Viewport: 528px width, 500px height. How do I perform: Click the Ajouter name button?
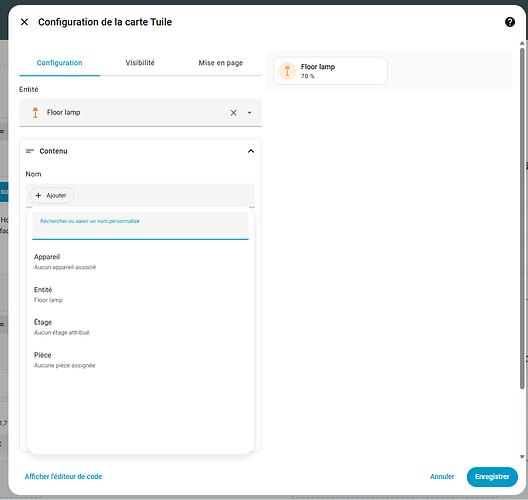[52, 196]
